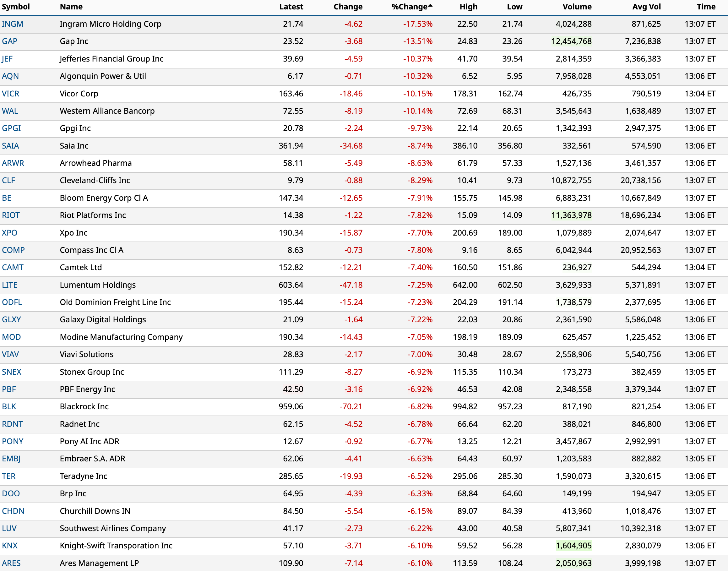Open the SAIA ticker link

tap(10, 146)
